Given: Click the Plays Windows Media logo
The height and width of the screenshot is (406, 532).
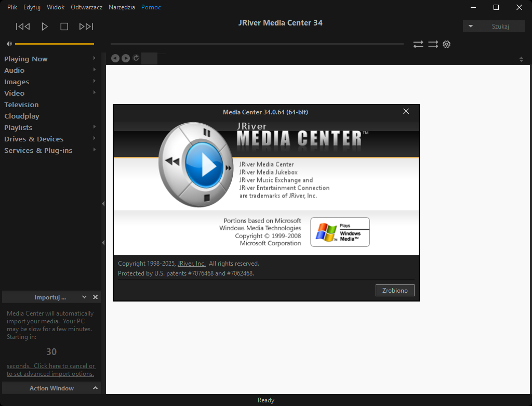Looking at the screenshot, I should tap(340, 232).
